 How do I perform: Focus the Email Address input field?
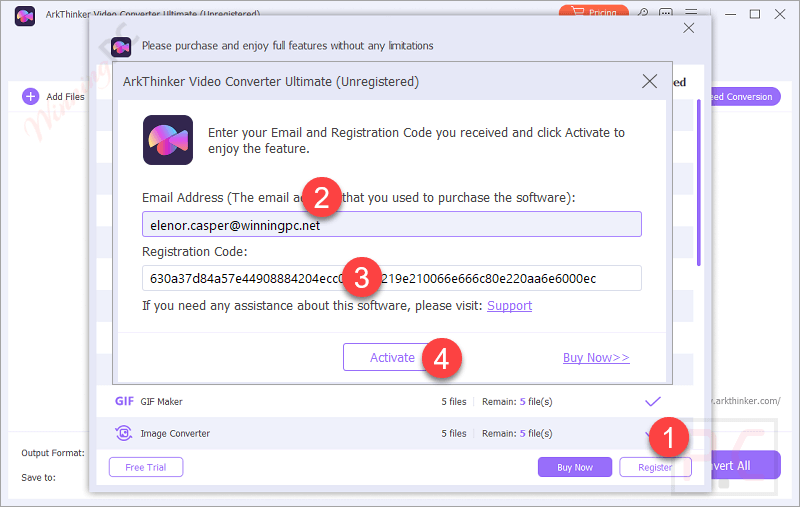(391, 224)
